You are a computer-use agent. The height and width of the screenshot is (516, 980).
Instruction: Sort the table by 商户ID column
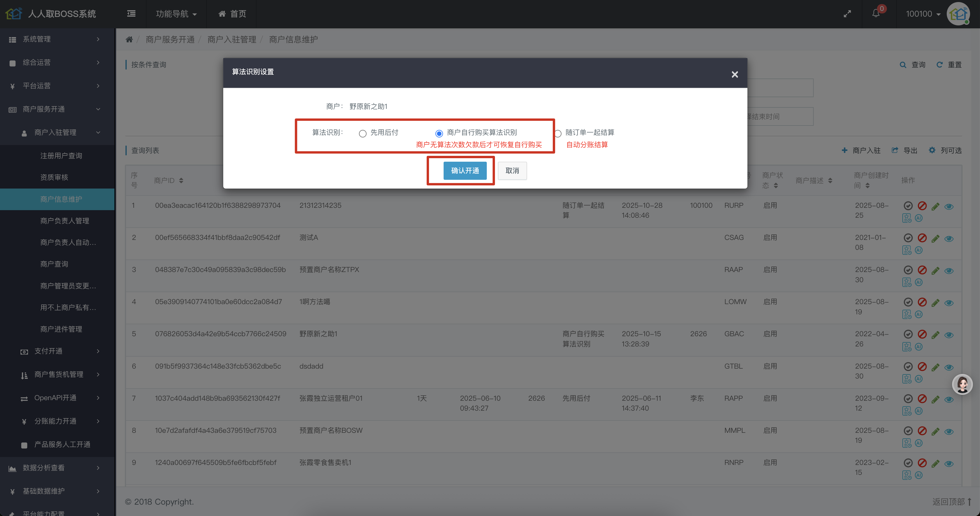tap(181, 180)
